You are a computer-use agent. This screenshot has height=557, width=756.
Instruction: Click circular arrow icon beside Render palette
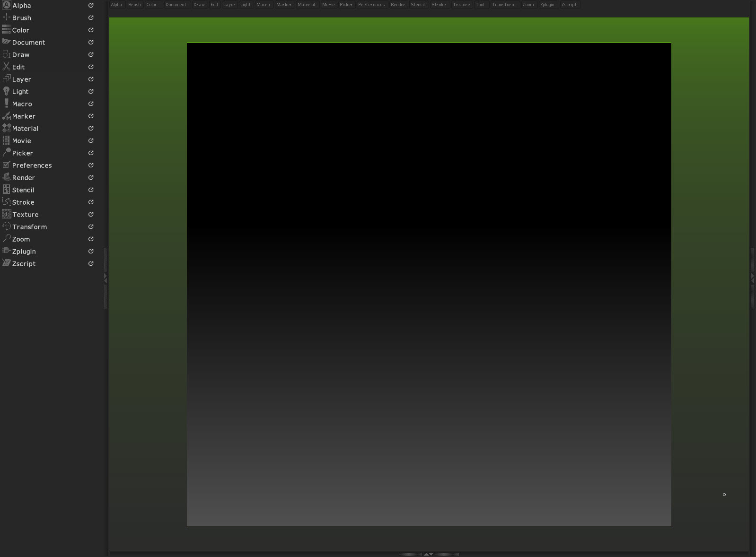(91, 177)
